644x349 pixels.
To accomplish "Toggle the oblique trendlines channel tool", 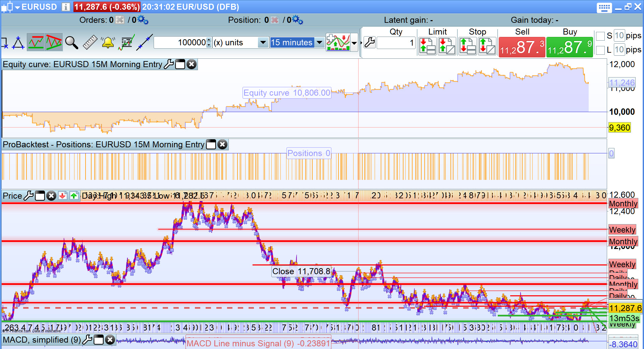I will [x=54, y=43].
